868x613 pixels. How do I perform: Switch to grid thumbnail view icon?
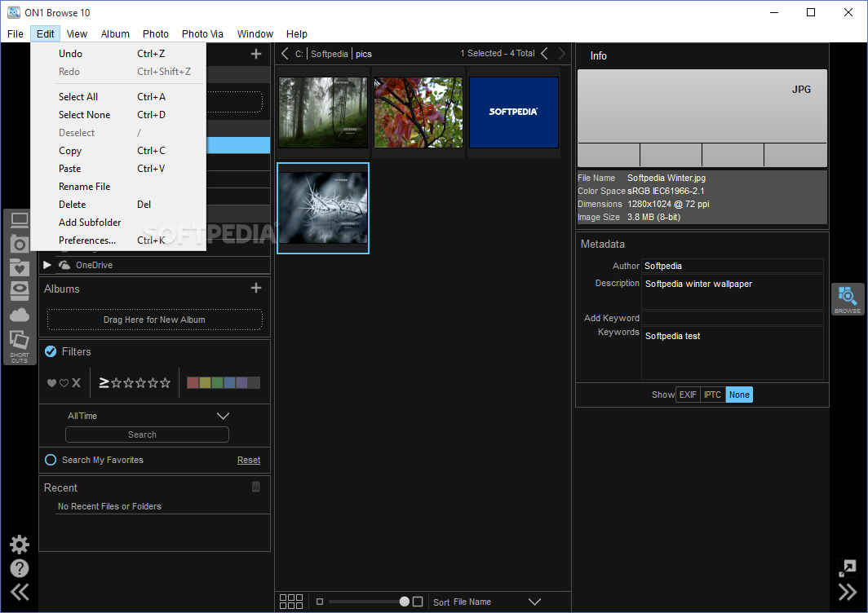[x=291, y=602]
